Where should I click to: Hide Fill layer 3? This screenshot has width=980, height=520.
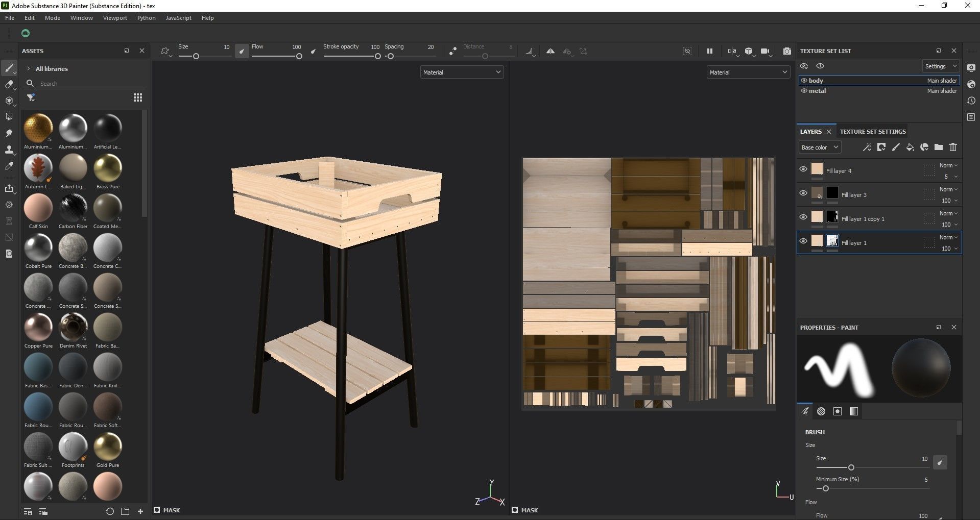803,193
